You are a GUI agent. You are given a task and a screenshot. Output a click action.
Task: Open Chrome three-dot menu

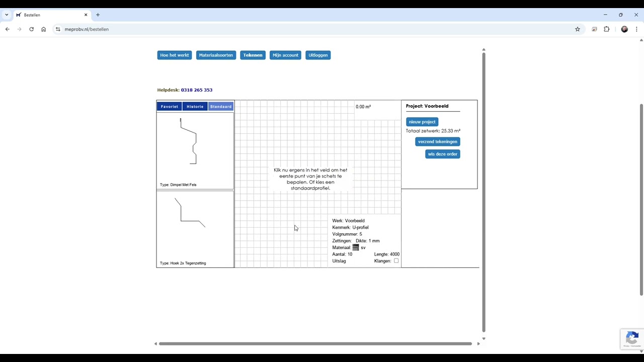[636, 29]
